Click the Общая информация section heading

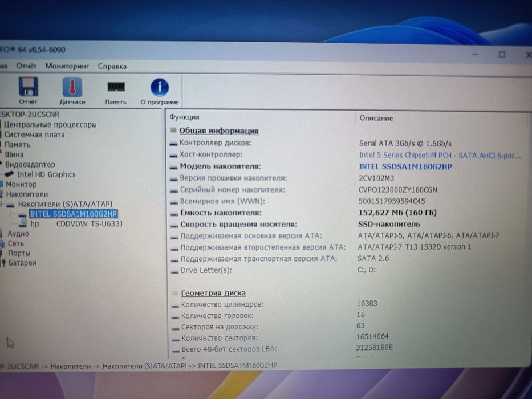click(219, 131)
